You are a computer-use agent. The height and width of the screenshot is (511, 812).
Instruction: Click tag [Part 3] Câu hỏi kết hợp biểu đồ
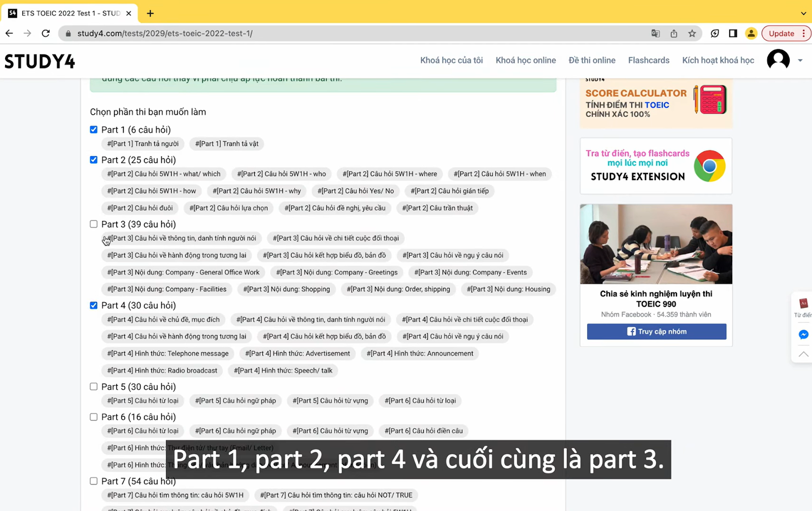click(324, 255)
